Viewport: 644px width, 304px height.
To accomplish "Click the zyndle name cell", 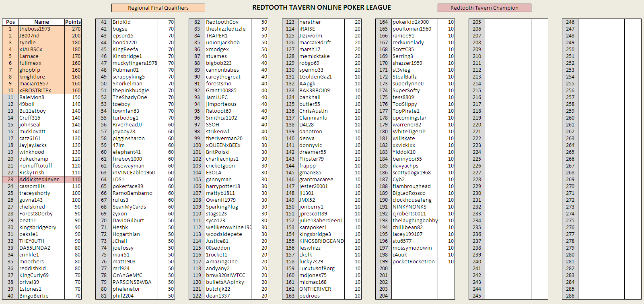I will (x=41, y=43).
